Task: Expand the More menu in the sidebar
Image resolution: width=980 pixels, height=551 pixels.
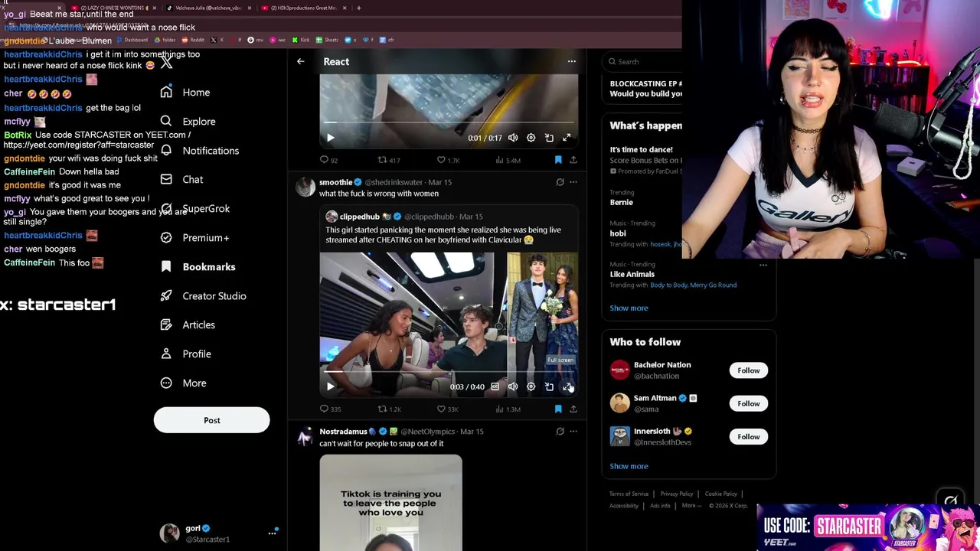Action: click(184, 383)
